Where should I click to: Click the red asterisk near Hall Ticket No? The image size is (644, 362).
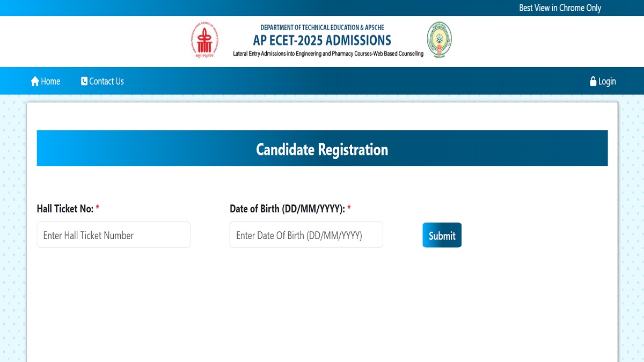pyautogui.click(x=97, y=208)
